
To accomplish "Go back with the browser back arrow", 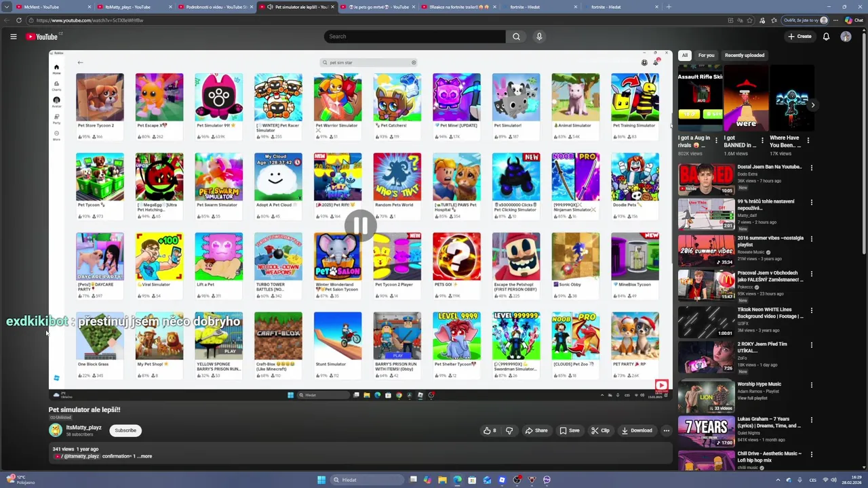I will (7, 20).
